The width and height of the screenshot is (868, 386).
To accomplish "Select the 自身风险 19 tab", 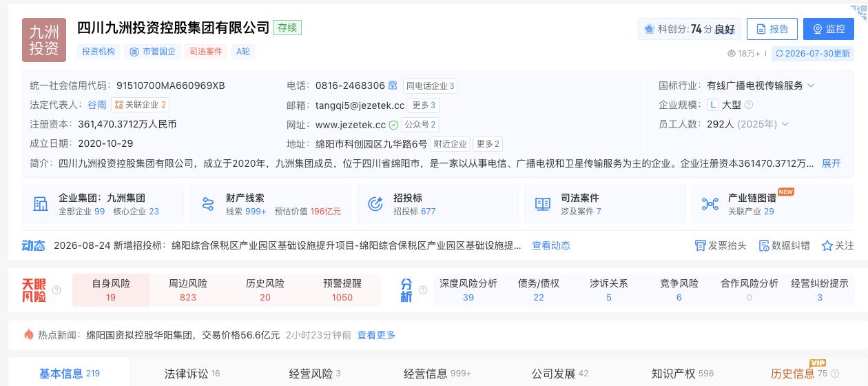I will tap(111, 290).
